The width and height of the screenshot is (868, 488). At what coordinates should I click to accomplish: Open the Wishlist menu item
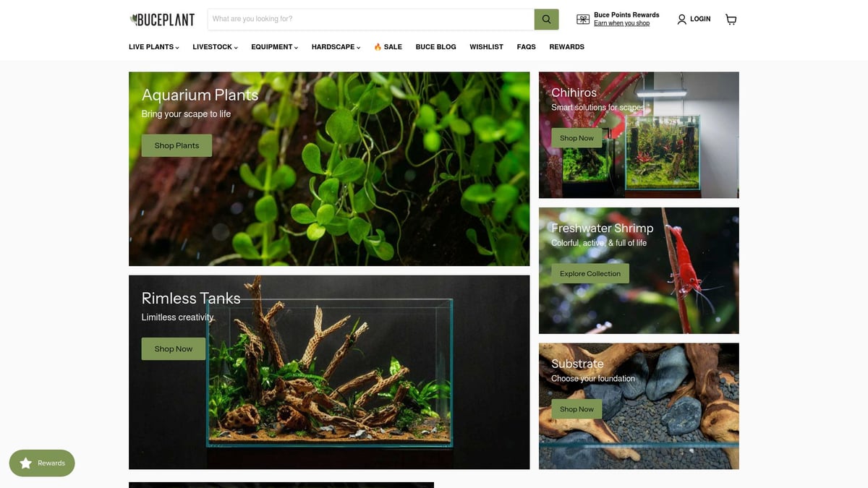486,47
